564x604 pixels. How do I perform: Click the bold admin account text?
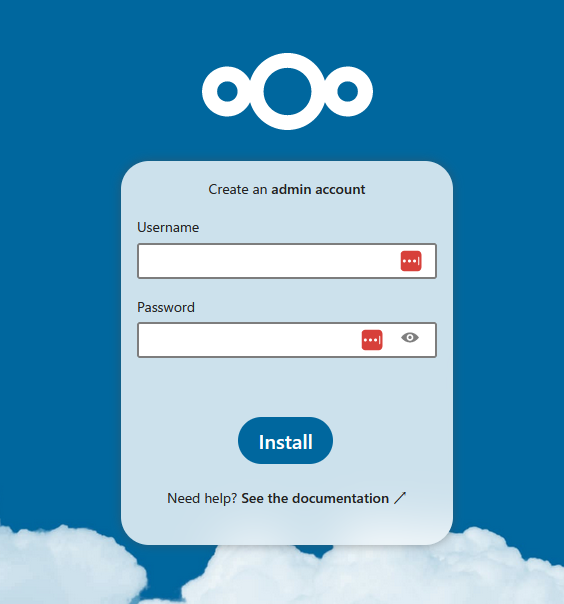[318, 190]
